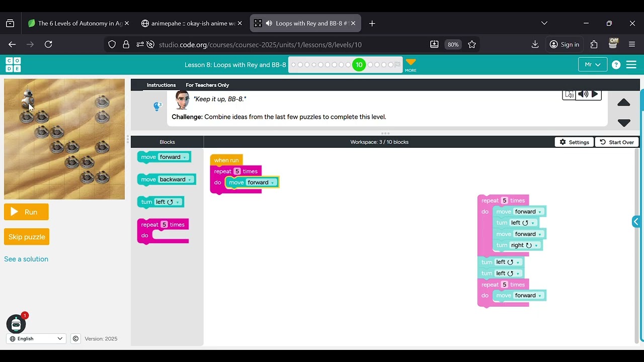
Task: Reset the 80% zoom indicator
Action: coord(453,45)
